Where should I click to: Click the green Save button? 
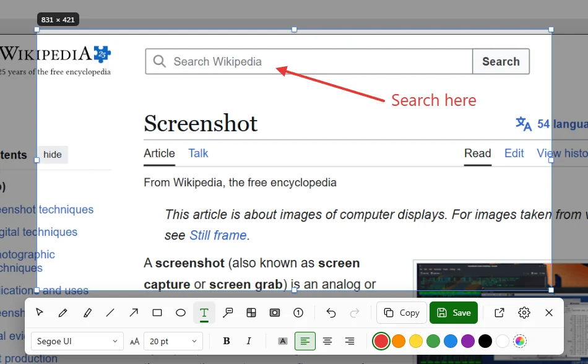coord(454,313)
